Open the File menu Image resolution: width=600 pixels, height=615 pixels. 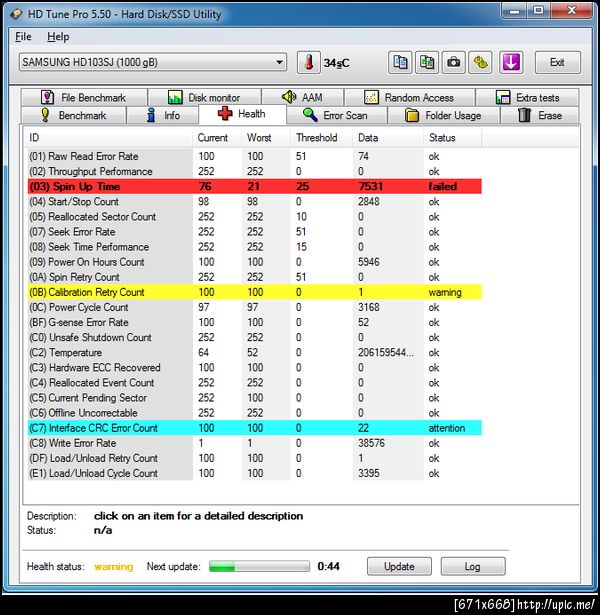(23, 37)
